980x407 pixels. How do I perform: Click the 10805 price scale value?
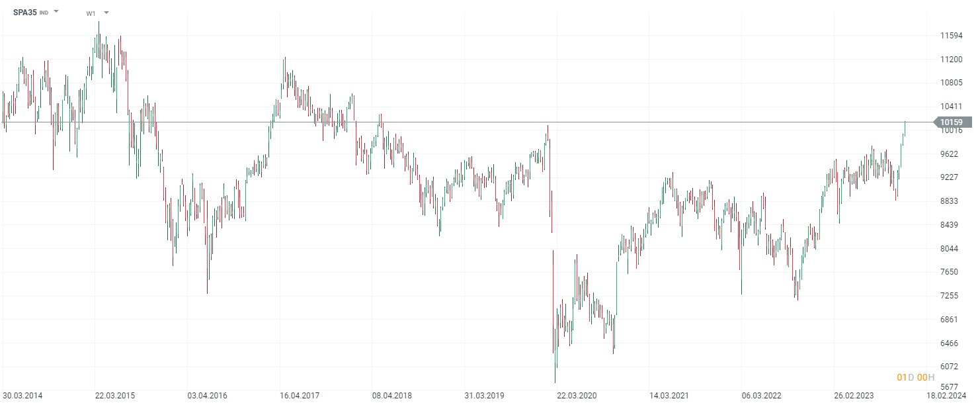coord(951,83)
